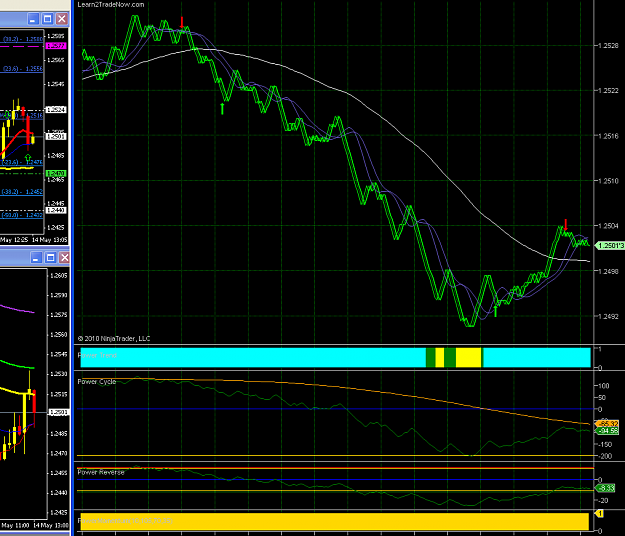Click the green -8.33 Power Reverser marker
This screenshot has width=625, height=536.
point(605,488)
